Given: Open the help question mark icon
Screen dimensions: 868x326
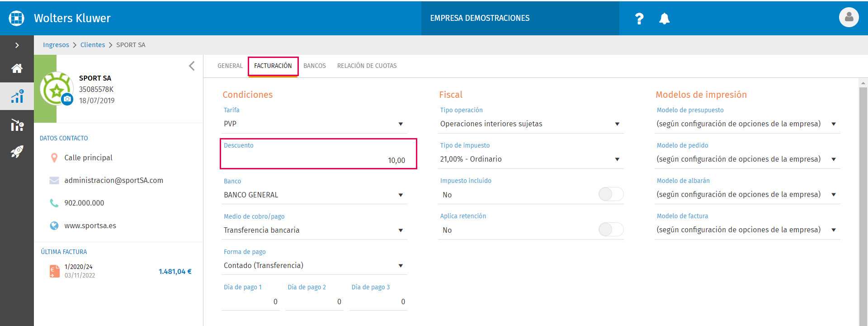Looking at the screenshot, I should [639, 19].
